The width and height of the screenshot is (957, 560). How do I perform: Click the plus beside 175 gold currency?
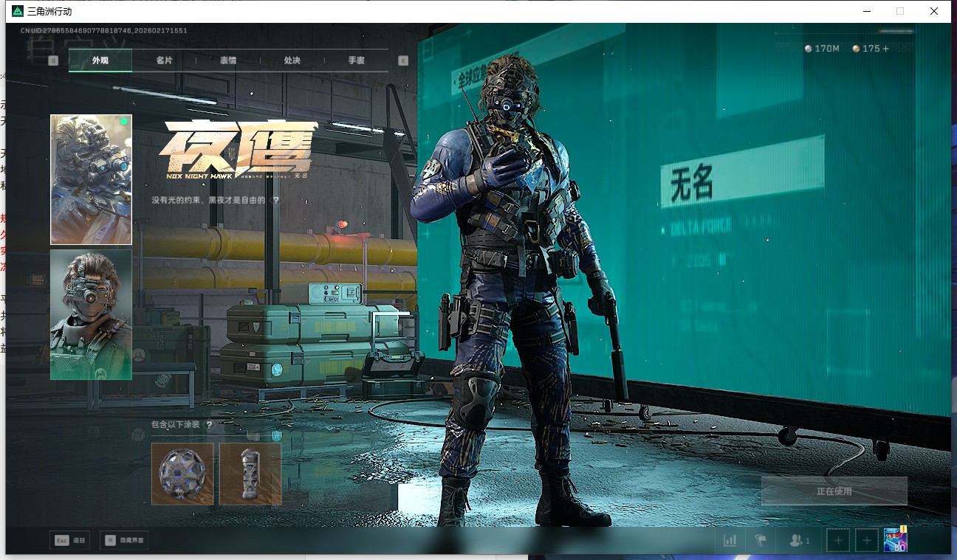[x=886, y=49]
